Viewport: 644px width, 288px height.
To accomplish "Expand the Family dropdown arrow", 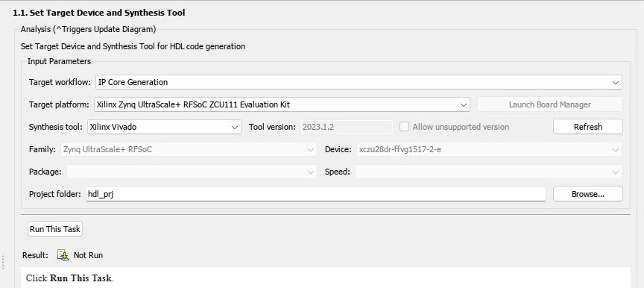I will click(x=311, y=149).
